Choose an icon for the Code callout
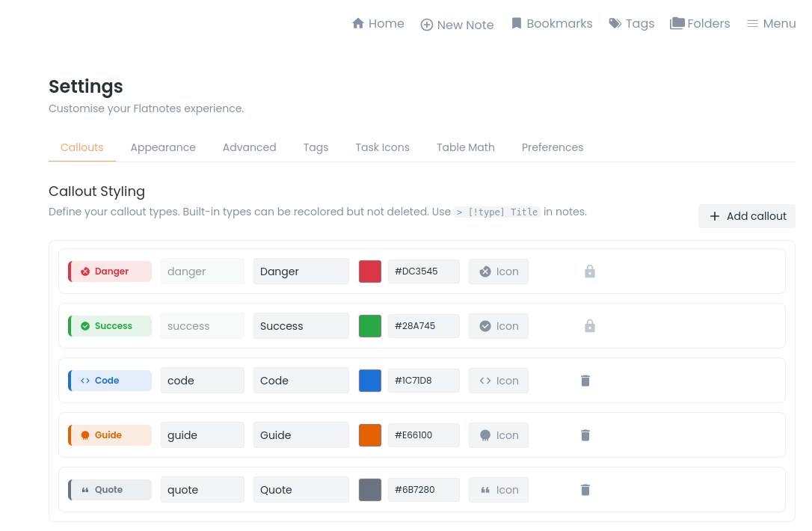This screenshot has width=812, height=531. pyautogui.click(x=499, y=381)
